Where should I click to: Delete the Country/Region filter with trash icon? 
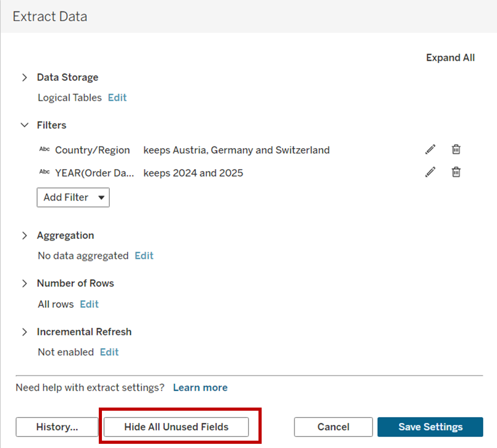point(456,150)
